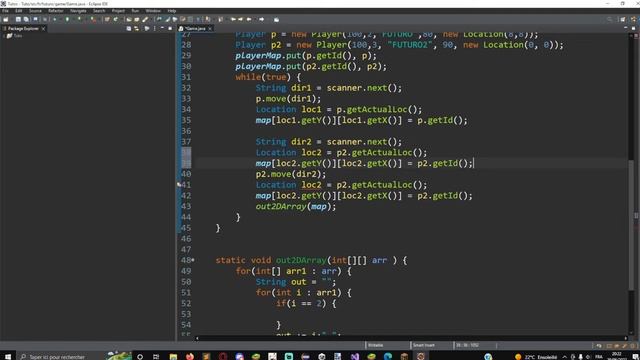The height and width of the screenshot is (360, 640).
Task: Click the Debug bug toolbar icon
Action: [54, 19]
